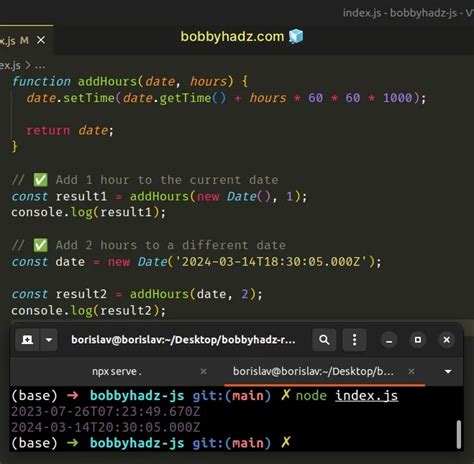Click the terminal window title borislav@borislav
The height and width of the screenshot is (464, 474).
point(183,340)
